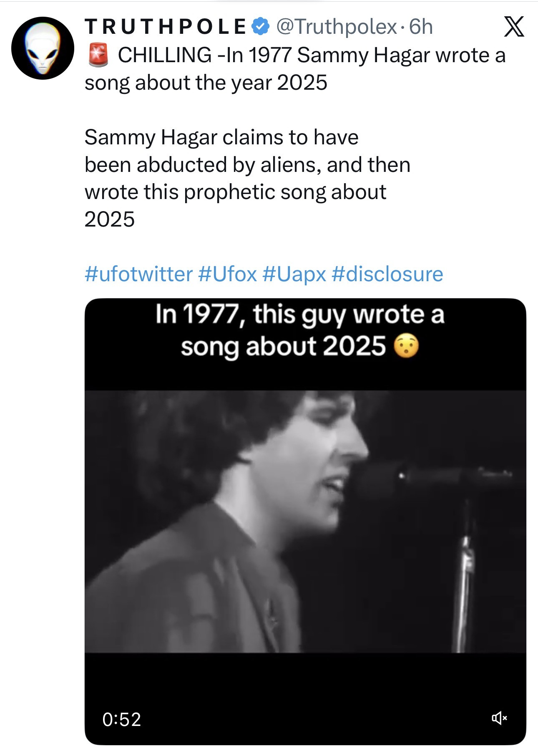Open the #disclosure hashtag
The image size is (538, 756).
[387, 274]
